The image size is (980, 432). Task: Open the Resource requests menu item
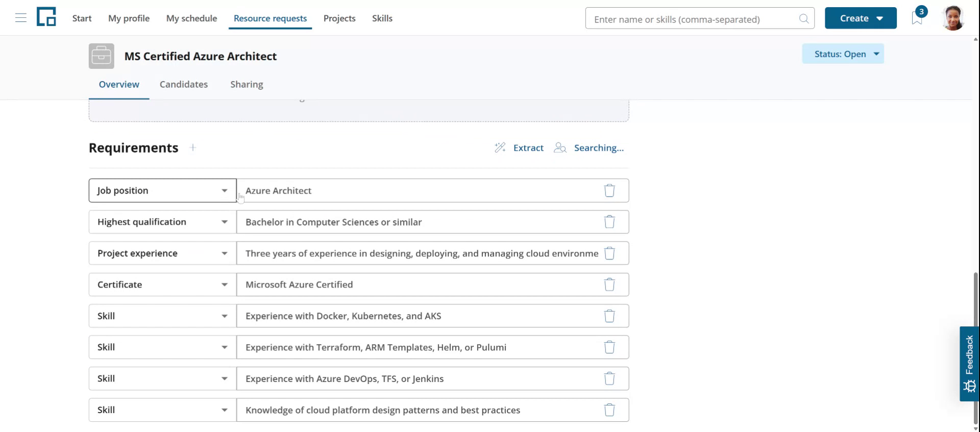coord(270,18)
